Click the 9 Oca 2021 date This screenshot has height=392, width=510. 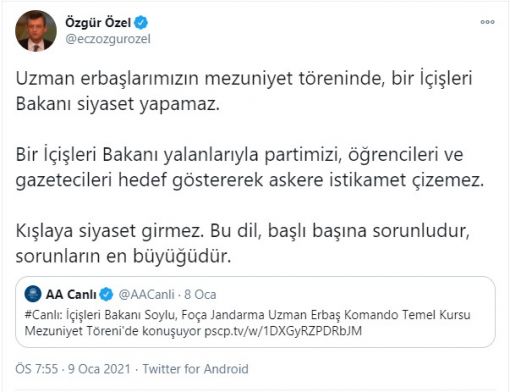(99, 369)
